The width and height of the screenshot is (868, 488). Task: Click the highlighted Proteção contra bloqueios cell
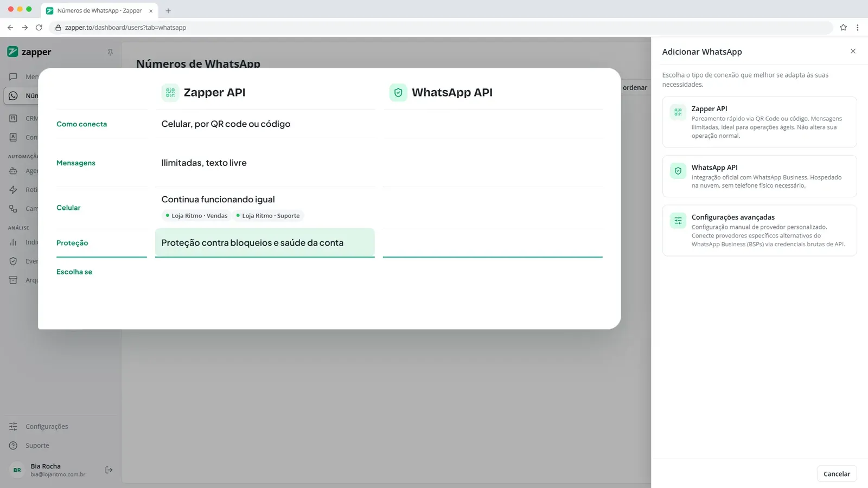265,242
